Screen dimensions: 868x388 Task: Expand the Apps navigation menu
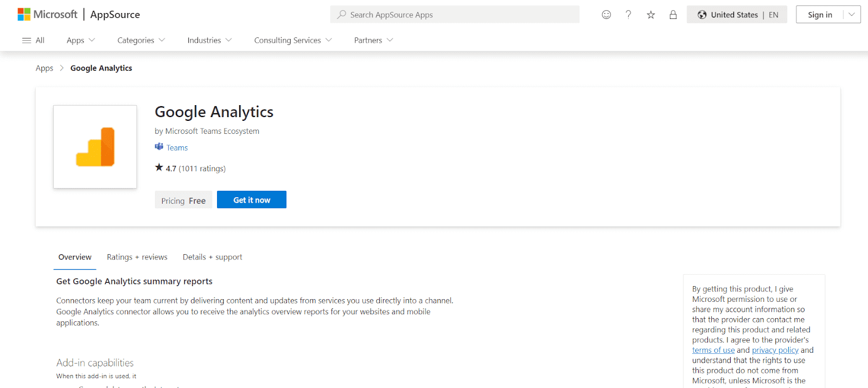click(x=81, y=40)
